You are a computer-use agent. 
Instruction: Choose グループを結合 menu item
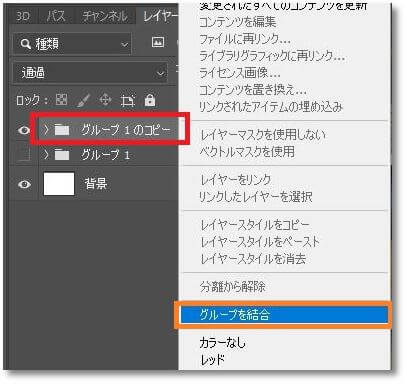[x=284, y=314]
